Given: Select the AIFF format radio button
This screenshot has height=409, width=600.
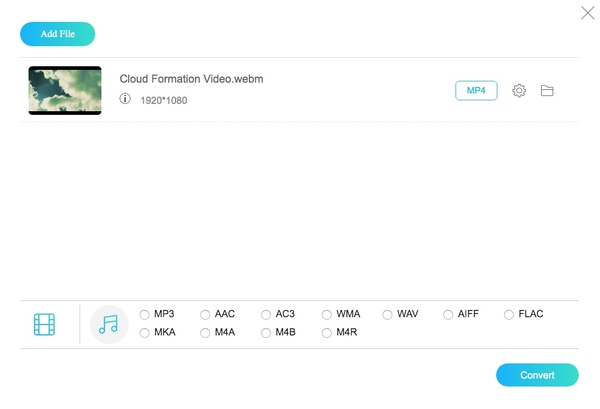Looking at the screenshot, I should pyautogui.click(x=448, y=314).
